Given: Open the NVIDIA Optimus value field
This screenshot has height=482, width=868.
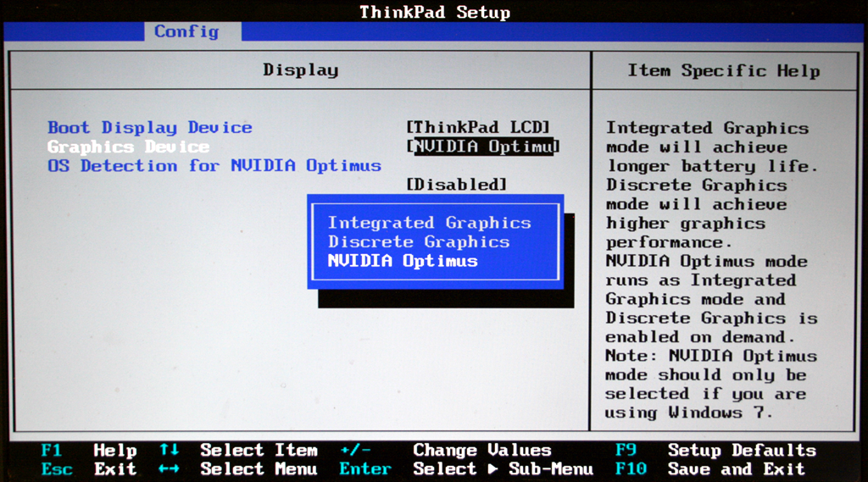Looking at the screenshot, I should pyautogui.click(x=482, y=147).
